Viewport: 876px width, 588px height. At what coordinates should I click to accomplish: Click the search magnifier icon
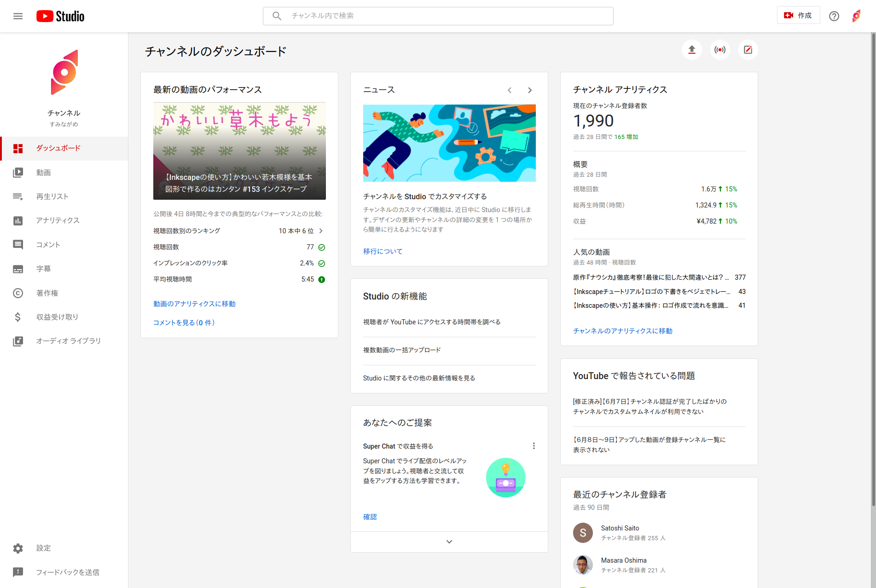pyautogui.click(x=277, y=16)
